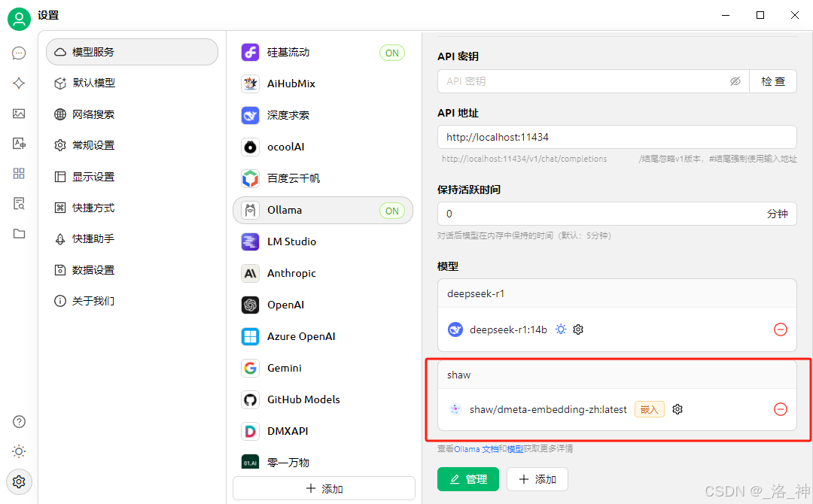Select the ocoolAI provider

coord(323,147)
